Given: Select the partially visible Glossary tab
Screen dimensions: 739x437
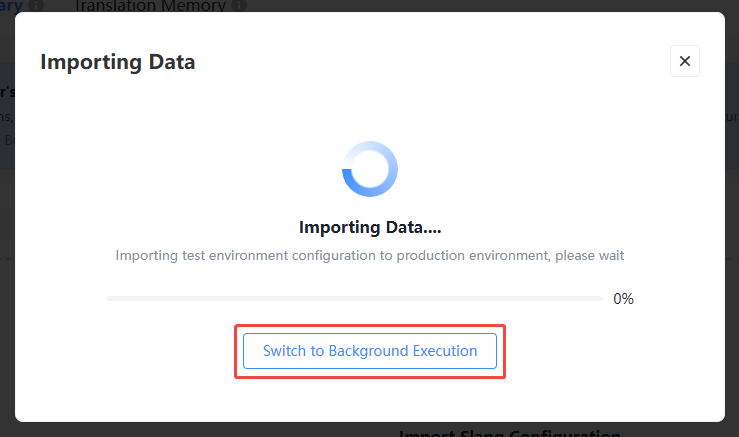Looking at the screenshot, I should click(11, 6).
